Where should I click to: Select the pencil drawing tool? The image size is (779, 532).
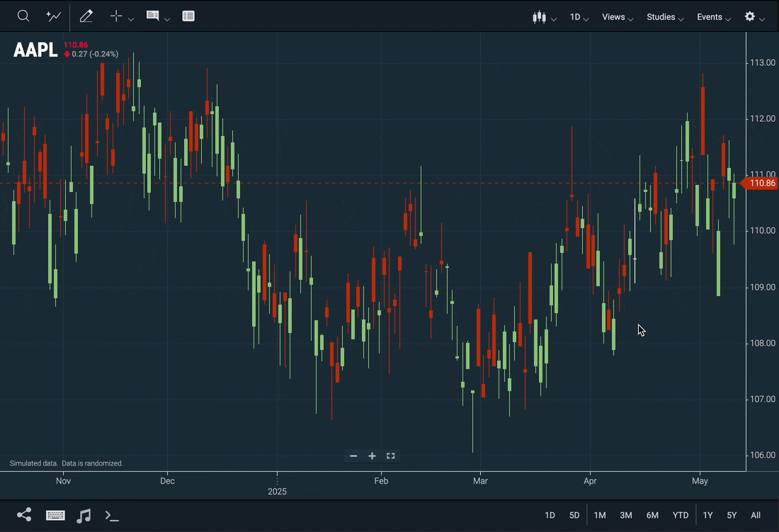pos(86,16)
